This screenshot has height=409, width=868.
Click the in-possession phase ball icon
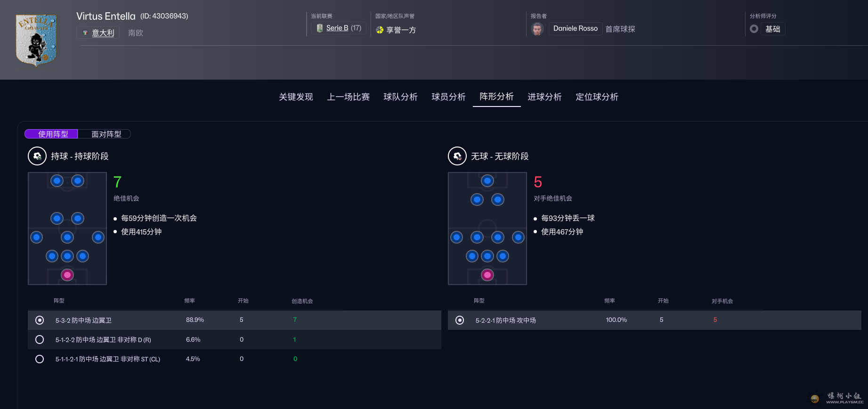37,156
